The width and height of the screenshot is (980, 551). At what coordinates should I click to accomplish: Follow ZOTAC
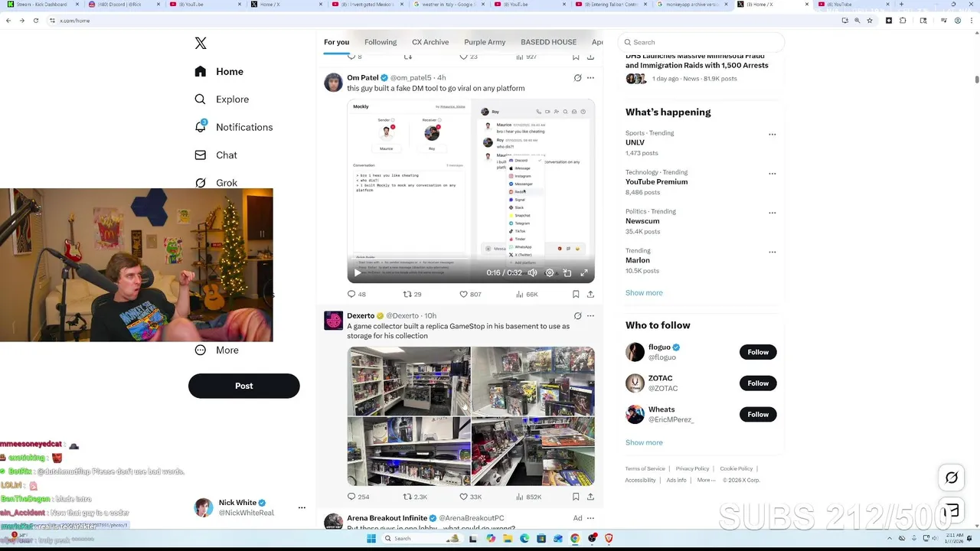point(758,383)
